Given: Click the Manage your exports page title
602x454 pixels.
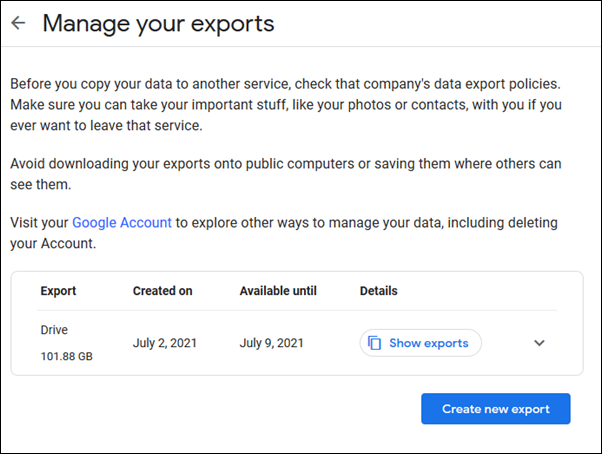Looking at the screenshot, I should coord(158,24).
